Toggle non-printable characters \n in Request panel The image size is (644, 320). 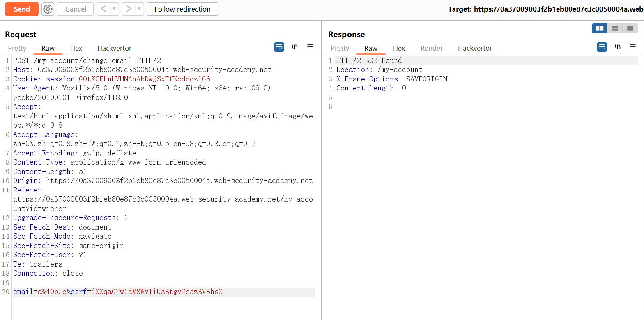tap(294, 47)
